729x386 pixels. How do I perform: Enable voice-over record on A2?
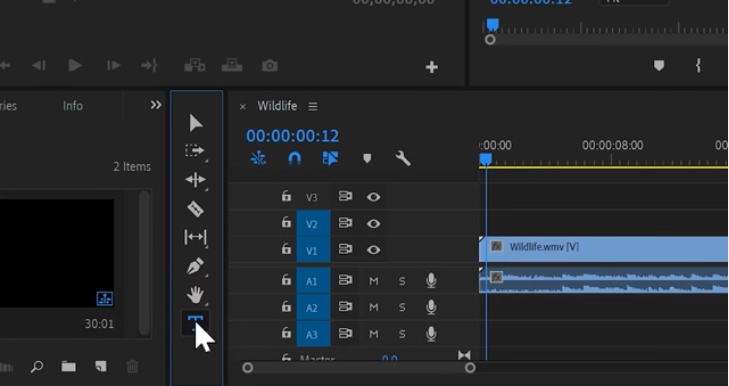[x=431, y=307]
